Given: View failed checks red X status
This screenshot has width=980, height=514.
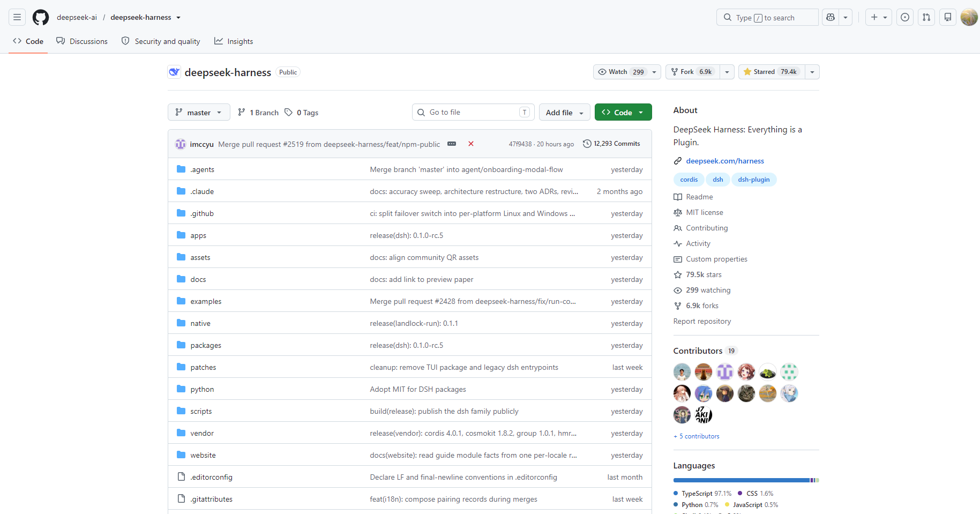Looking at the screenshot, I should (x=471, y=144).
